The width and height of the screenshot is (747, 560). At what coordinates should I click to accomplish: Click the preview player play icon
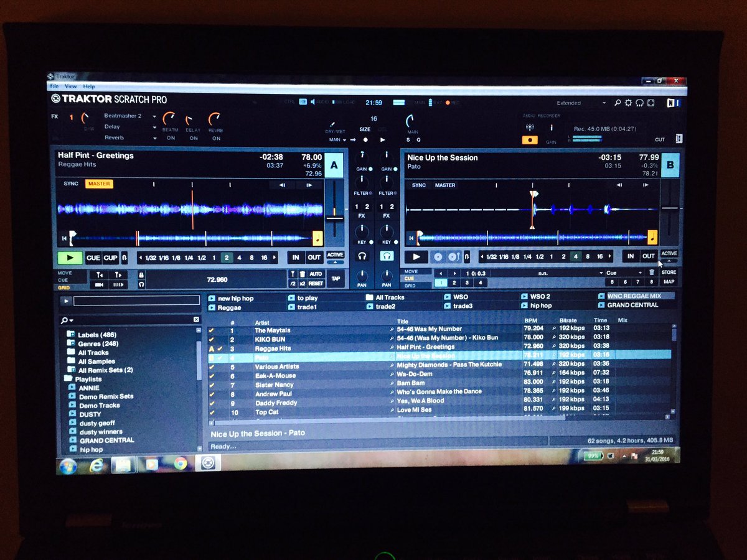[x=65, y=301]
